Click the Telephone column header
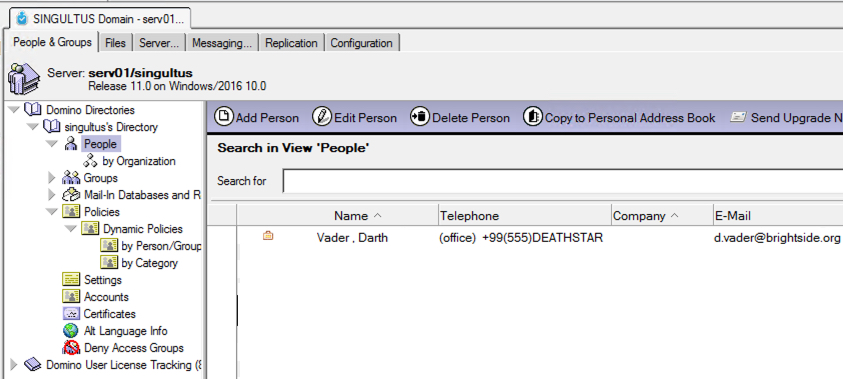Image resolution: width=843 pixels, height=379 pixels. click(x=525, y=216)
